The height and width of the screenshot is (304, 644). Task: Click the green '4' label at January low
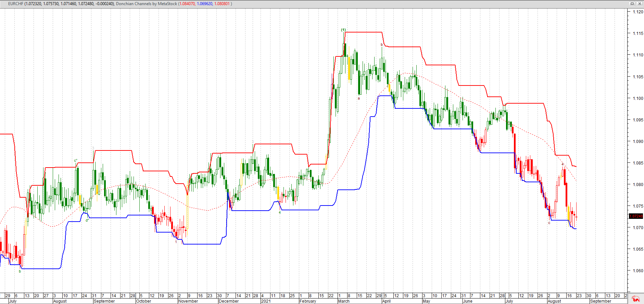(280, 212)
